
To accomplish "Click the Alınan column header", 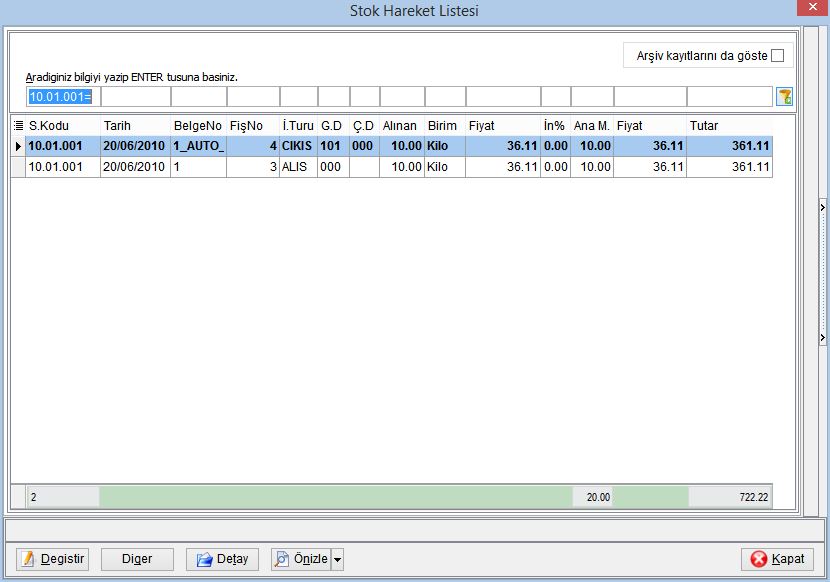I will click(x=402, y=126).
